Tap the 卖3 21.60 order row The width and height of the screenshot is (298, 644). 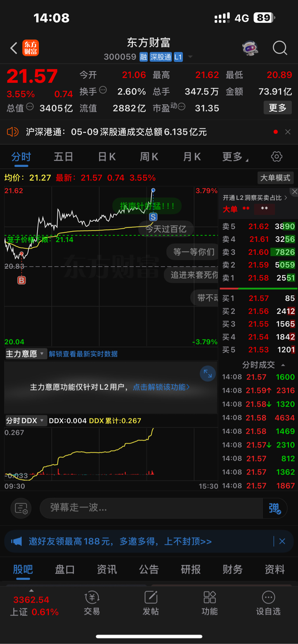[258, 252]
